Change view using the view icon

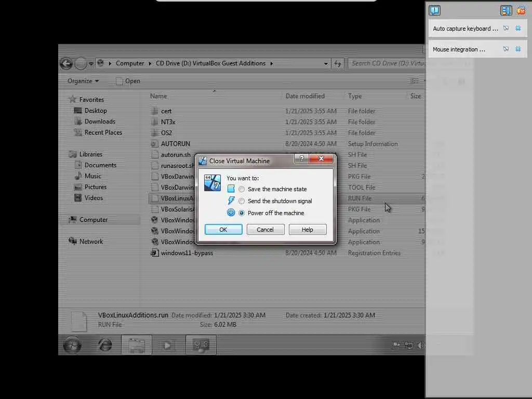[415, 81]
